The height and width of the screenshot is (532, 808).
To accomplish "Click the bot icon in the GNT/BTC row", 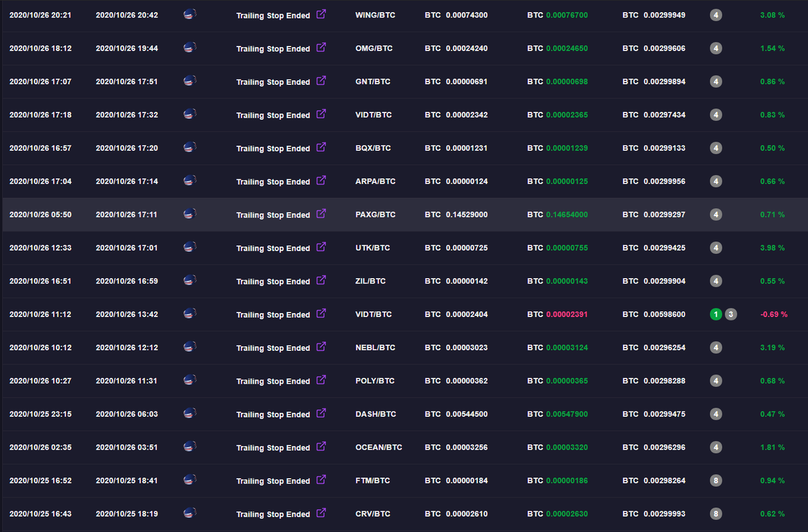I will pos(190,81).
